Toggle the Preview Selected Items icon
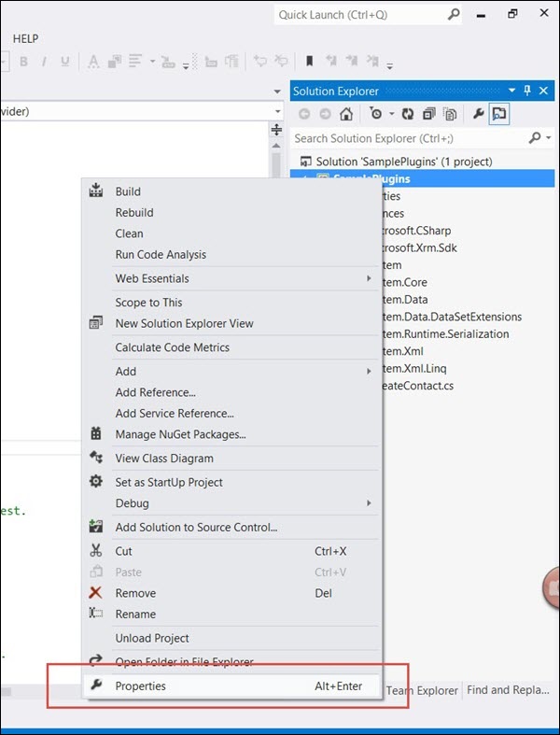This screenshot has width=560, height=735. pos(499,114)
